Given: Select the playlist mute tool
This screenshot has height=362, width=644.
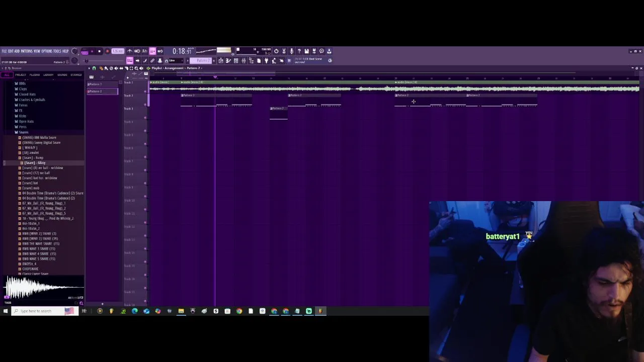Looking at the screenshot, I should [116, 68].
